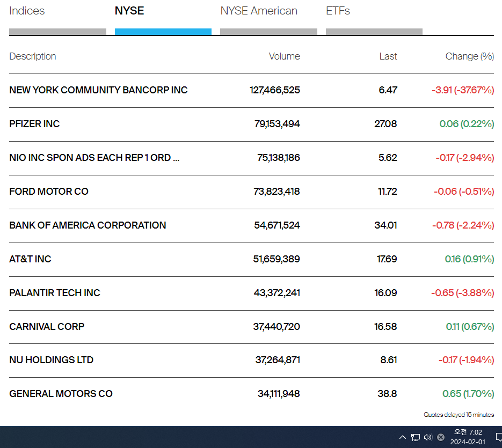The image size is (502, 448).
Task: Click change value 0.11 (0.67%)
Action: (x=470, y=326)
